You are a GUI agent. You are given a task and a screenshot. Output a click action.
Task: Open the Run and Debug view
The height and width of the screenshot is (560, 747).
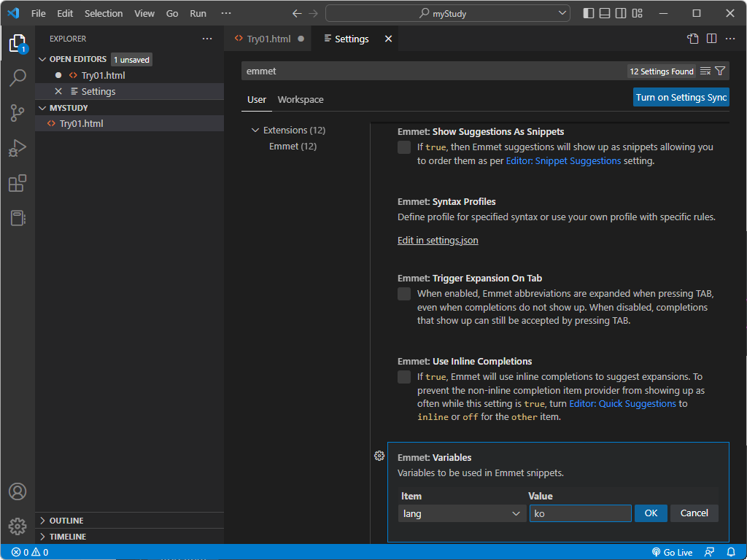(x=18, y=148)
